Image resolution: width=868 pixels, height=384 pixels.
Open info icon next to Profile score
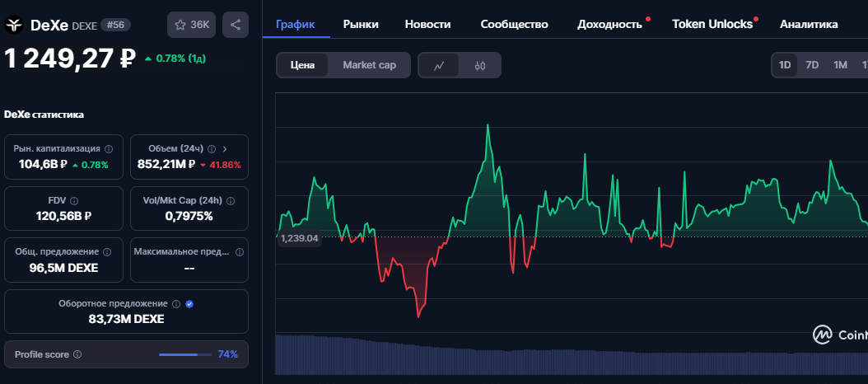tap(77, 354)
